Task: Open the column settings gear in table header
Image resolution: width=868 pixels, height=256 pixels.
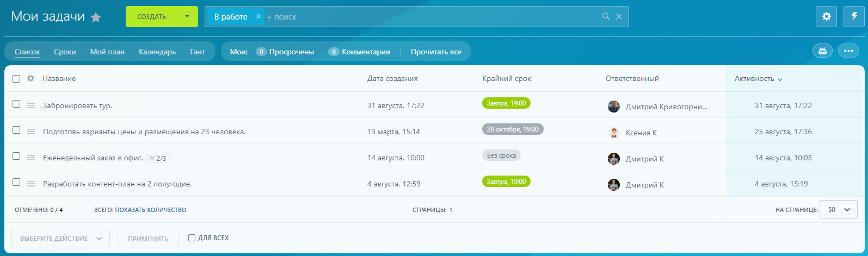Action: 31,78
